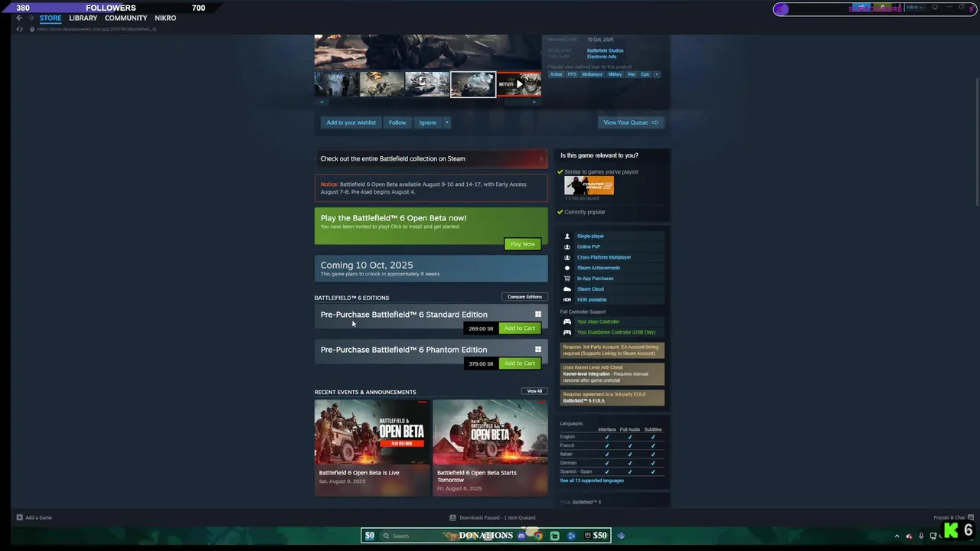980x551 pixels.
Task: Click Windows icon on Standard Edition row
Action: 538,315
